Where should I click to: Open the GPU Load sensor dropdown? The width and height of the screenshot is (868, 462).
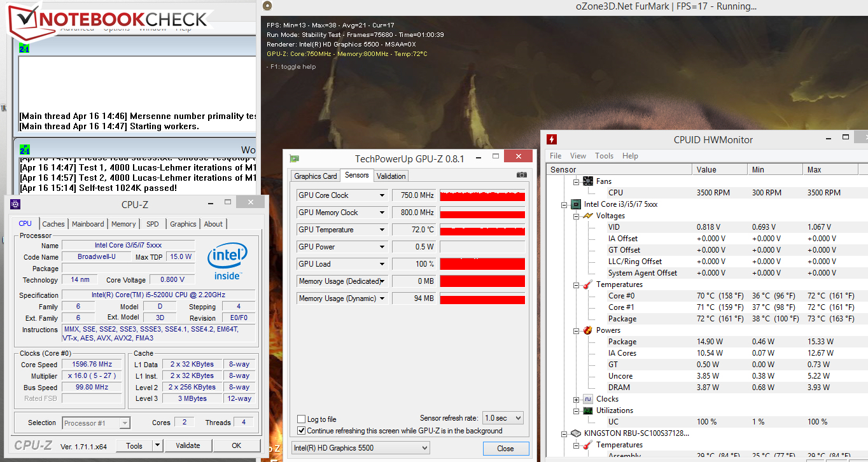click(x=382, y=264)
